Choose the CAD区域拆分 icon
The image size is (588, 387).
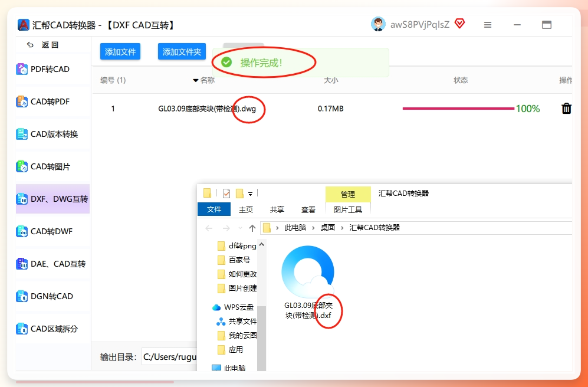click(22, 329)
